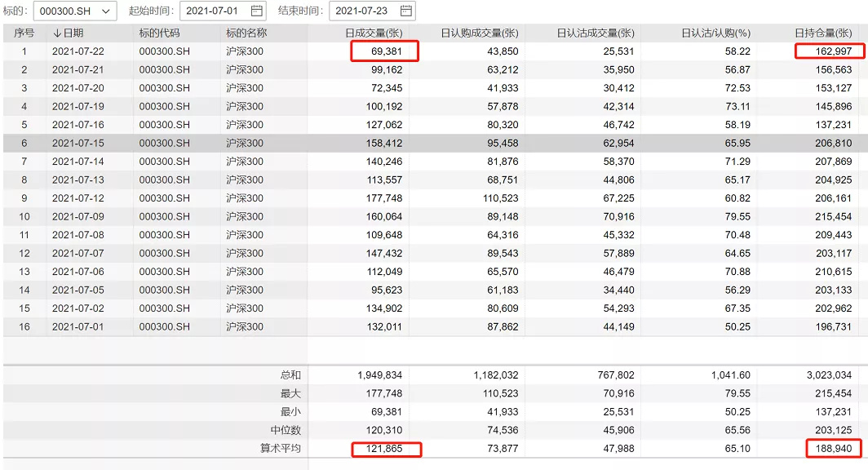Screen dimensions: 868x470
Task: Click the 日认沽成交量(张) column header
Action: pyautogui.click(x=596, y=33)
